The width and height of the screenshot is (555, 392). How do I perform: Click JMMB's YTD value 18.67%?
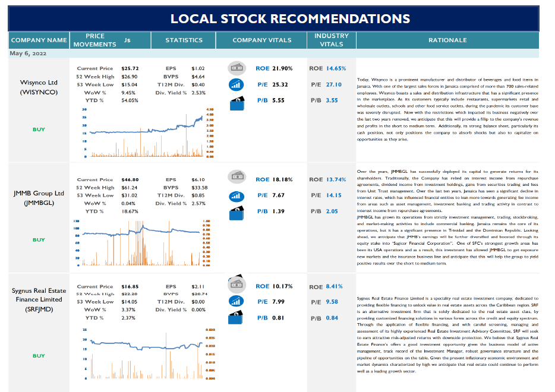tap(130, 211)
